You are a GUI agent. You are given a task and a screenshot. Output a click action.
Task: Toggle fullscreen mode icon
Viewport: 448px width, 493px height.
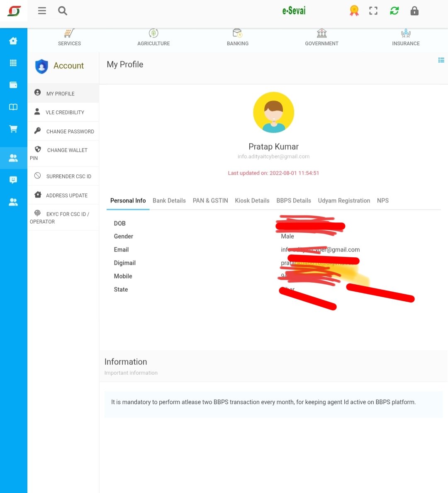373,11
